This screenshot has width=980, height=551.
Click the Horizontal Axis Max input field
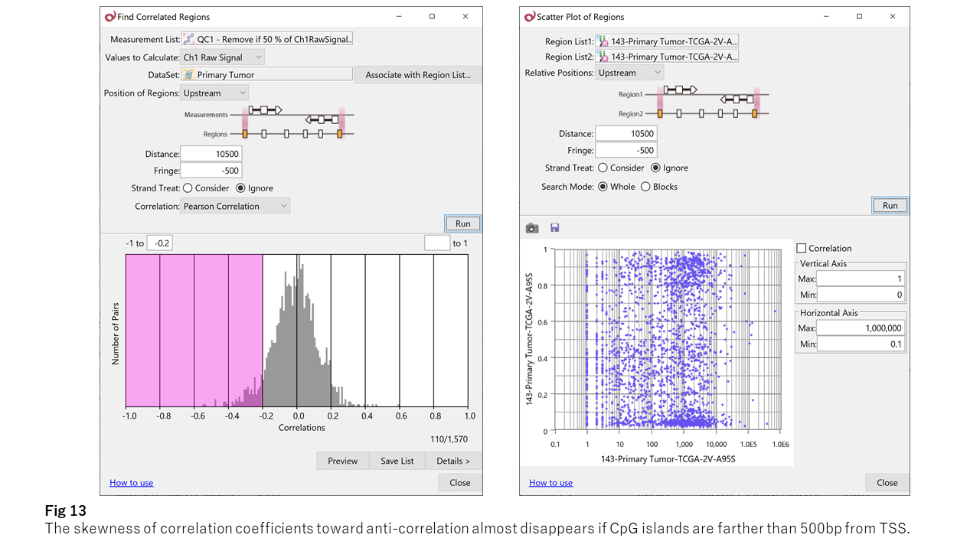(x=861, y=328)
